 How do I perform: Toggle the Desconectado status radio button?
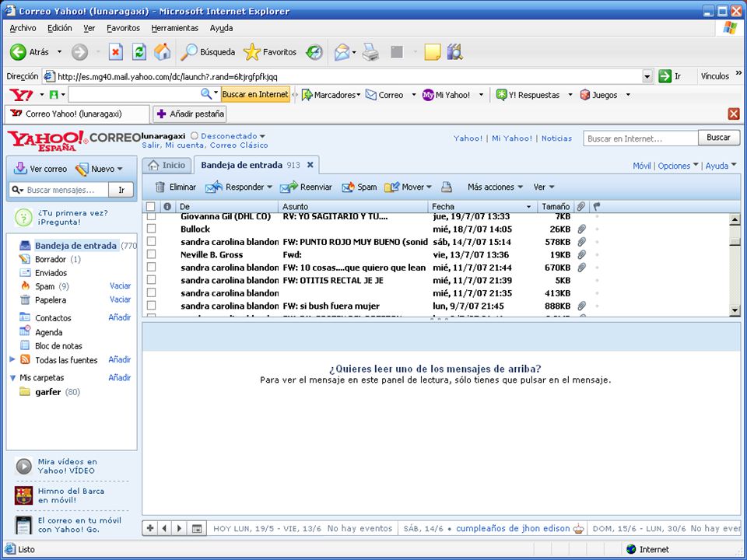(x=195, y=135)
